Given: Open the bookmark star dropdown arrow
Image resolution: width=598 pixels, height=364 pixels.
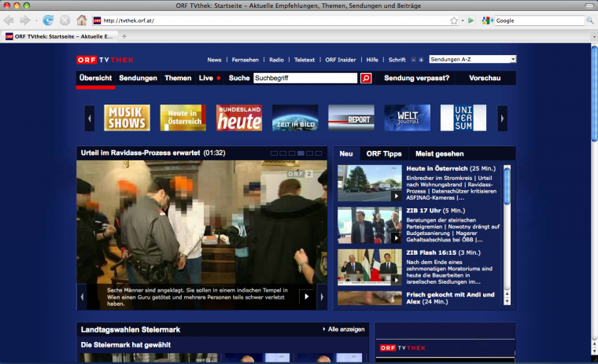Looking at the screenshot, I should pyautogui.click(x=463, y=21).
